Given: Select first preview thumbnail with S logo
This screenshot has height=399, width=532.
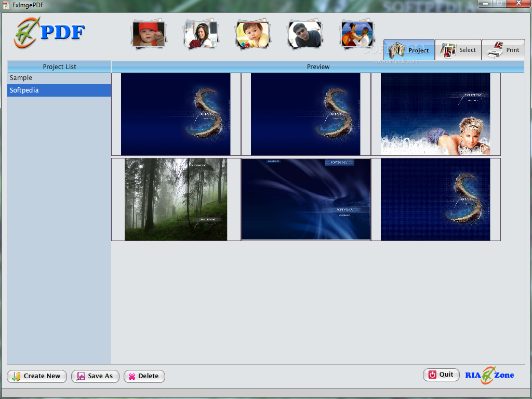Looking at the screenshot, I should click(176, 114).
